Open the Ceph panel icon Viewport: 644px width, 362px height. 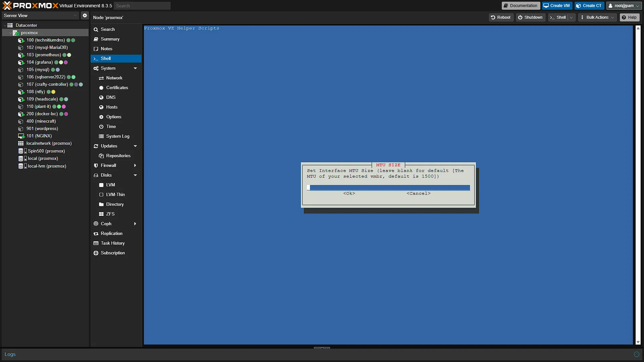coord(96,224)
